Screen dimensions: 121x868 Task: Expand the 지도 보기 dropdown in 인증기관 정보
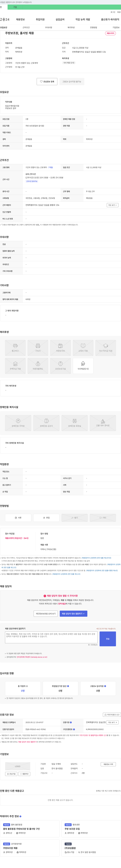click(x=113, y=722)
